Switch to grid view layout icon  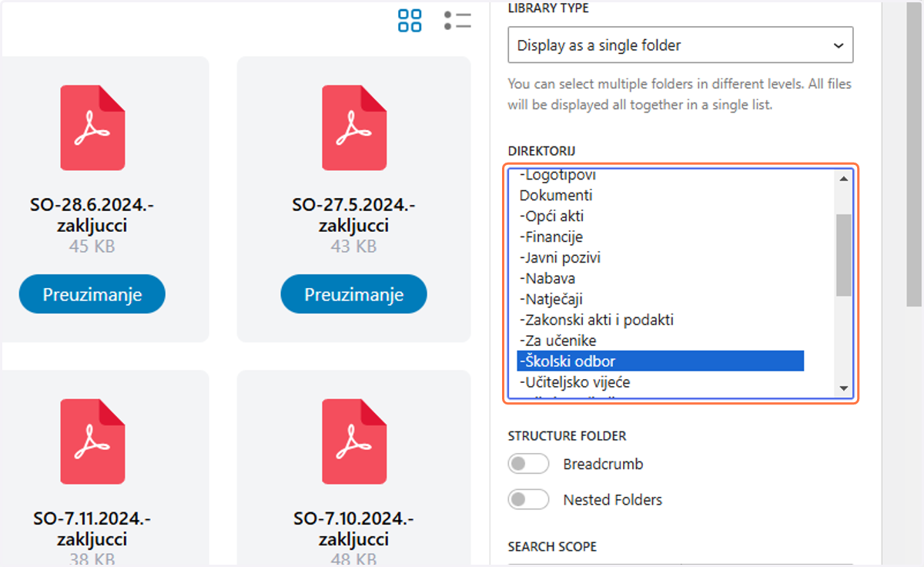click(410, 21)
